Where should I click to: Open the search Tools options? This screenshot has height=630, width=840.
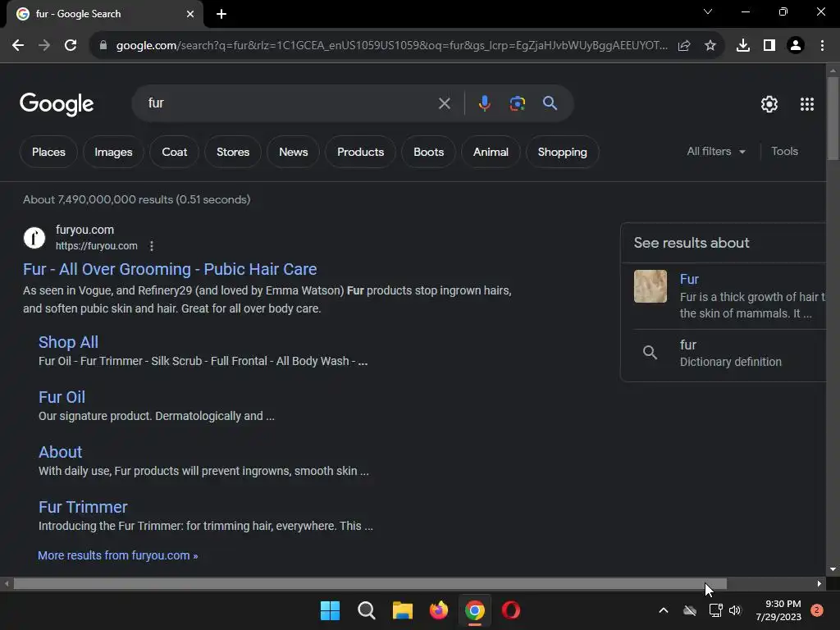[784, 152]
